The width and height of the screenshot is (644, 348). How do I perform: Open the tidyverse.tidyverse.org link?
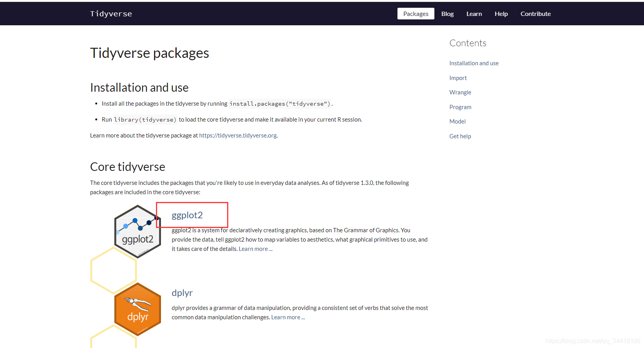point(238,136)
